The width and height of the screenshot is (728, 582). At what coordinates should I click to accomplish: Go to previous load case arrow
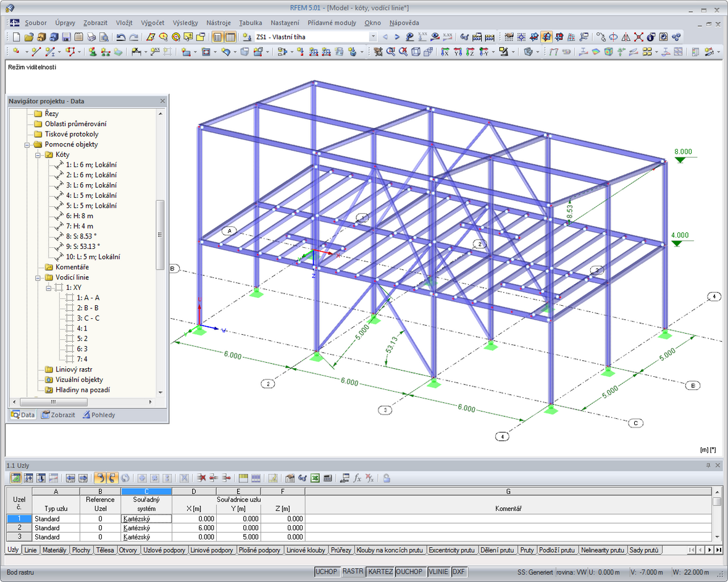click(385, 37)
